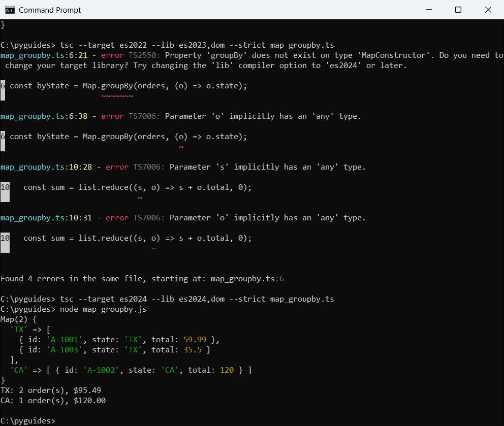Image resolution: width=504 pixels, height=426 pixels.
Task: Click the final C:\pyguides> prompt
Action: [28, 421]
